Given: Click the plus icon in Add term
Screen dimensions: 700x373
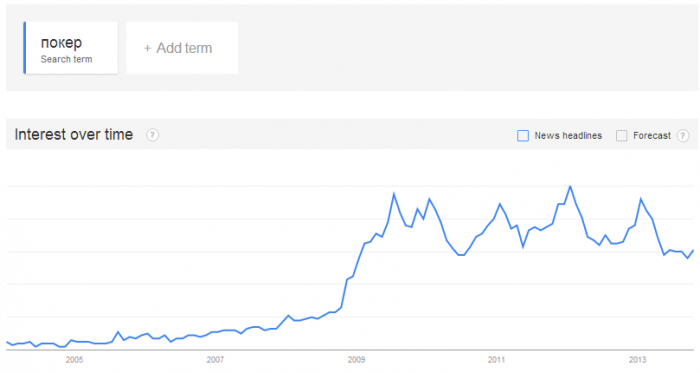Looking at the screenshot, I should click(x=147, y=48).
